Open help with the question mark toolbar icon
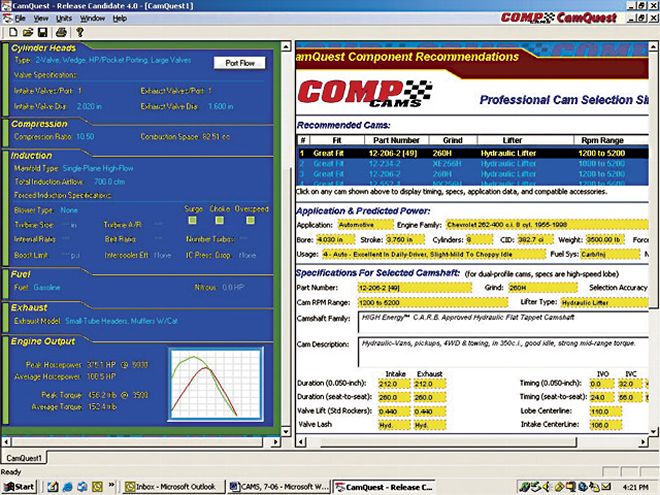 80,32
